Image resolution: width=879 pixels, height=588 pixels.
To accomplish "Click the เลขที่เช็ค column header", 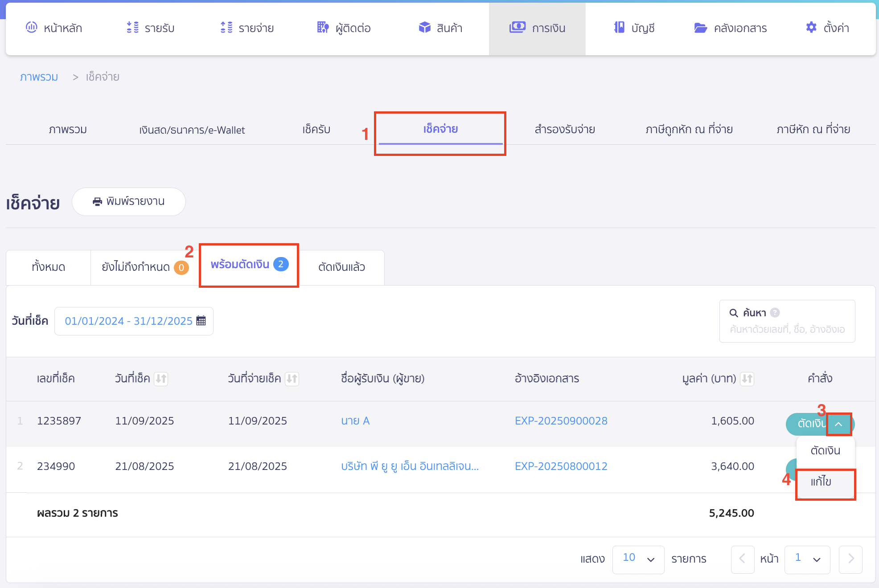I will tap(56, 379).
